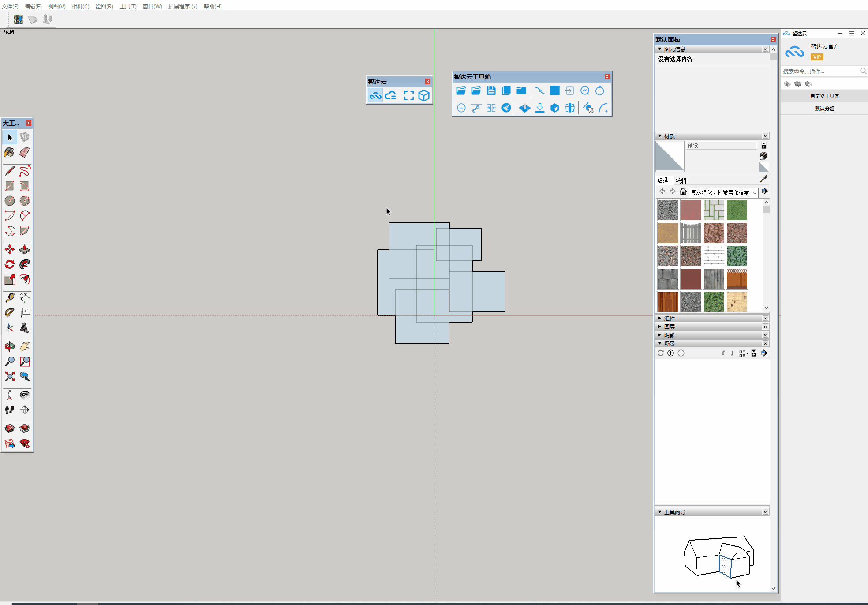Viewport: 868px width, 605px height.
Task: Click the Zoom Extents tool
Action: (x=9, y=376)
